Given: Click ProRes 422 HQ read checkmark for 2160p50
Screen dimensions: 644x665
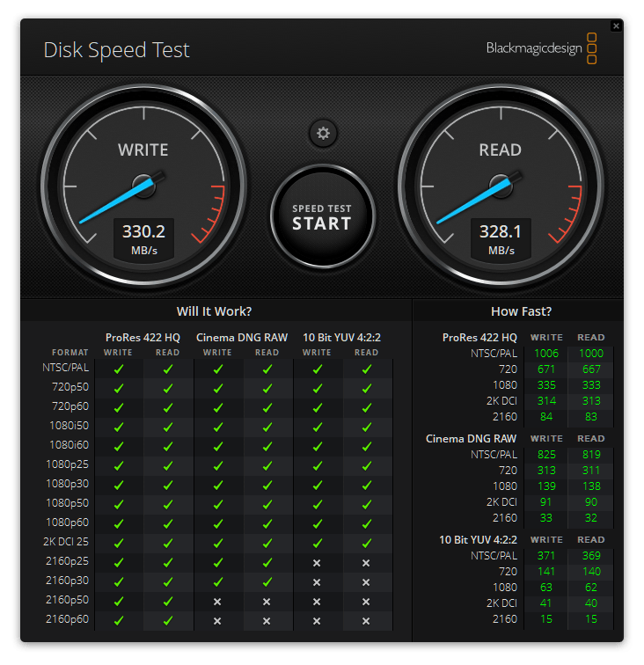Looking at the screenshot, I should (168, 601).
